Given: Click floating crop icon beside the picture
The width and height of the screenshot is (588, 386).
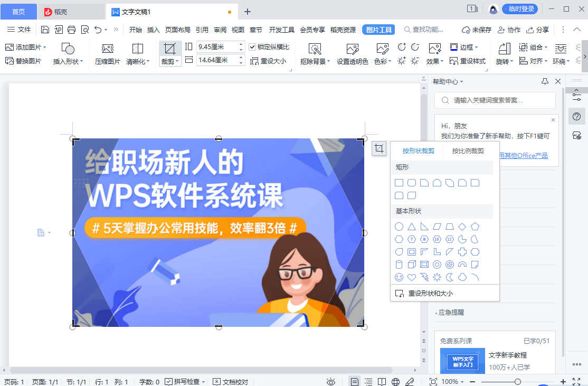Looking at the screenshot, I should coord(379,148).
